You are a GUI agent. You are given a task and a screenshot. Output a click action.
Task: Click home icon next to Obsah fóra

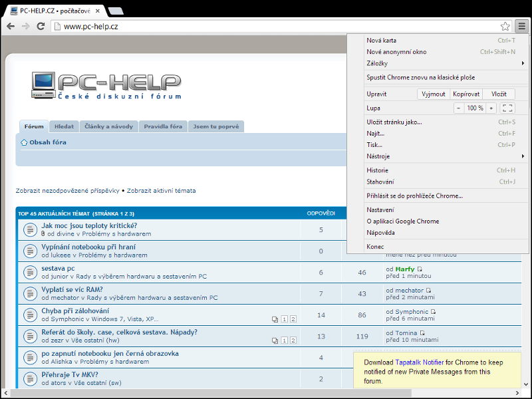click(x=24, y=142)
